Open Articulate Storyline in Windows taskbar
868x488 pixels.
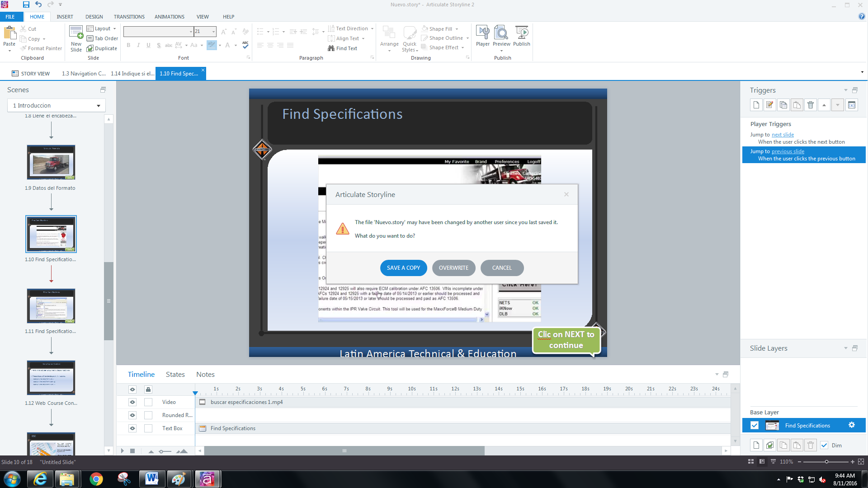coord(207,479)
